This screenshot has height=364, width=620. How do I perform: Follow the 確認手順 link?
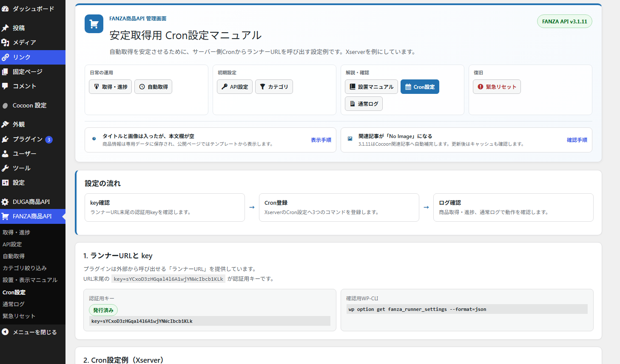pos(577,140)
